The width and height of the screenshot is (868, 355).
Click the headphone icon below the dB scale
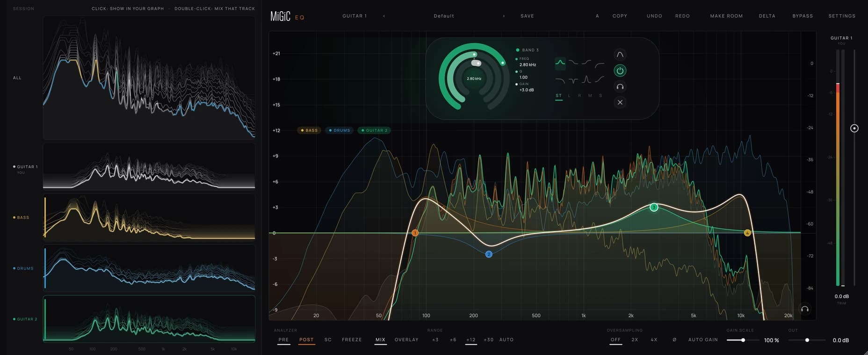click(x=805, y=309)
